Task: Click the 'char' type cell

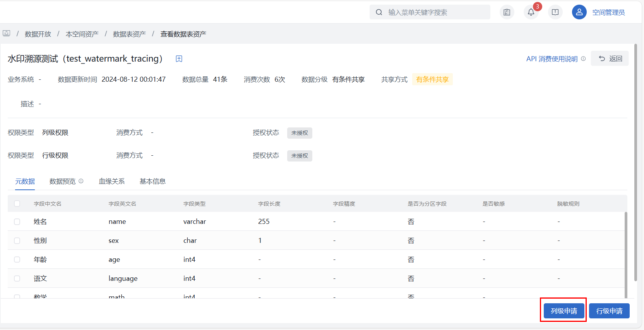Action: coord(190,241)
